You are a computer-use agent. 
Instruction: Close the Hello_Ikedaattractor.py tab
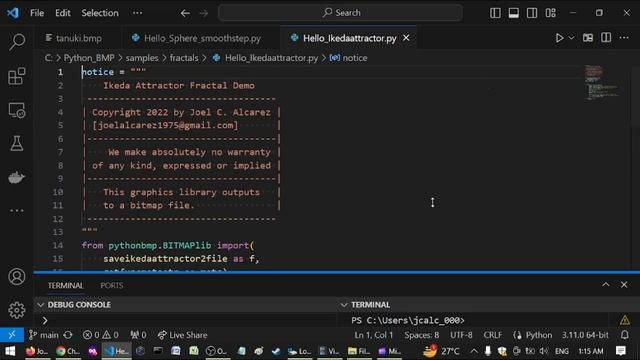[406, 38]
